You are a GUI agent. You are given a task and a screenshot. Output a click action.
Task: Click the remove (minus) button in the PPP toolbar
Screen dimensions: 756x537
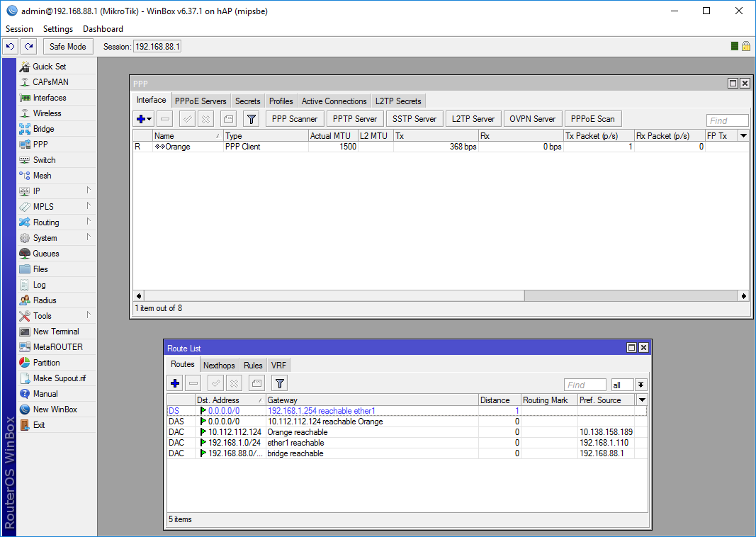coord(165,118)
